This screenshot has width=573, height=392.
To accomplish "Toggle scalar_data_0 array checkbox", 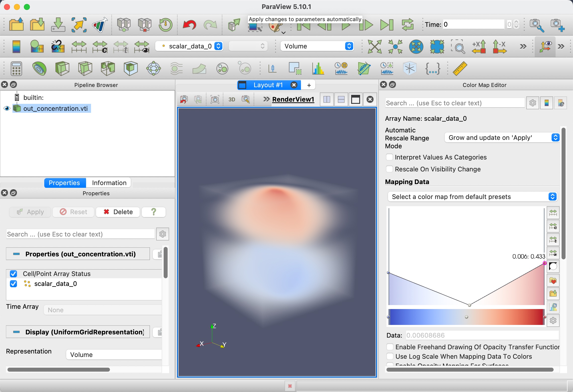I will click(13, 284).
